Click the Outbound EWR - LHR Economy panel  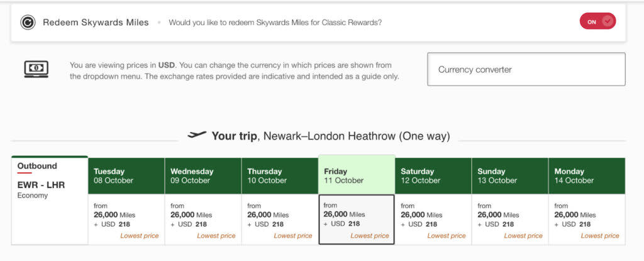coord(50,201)
